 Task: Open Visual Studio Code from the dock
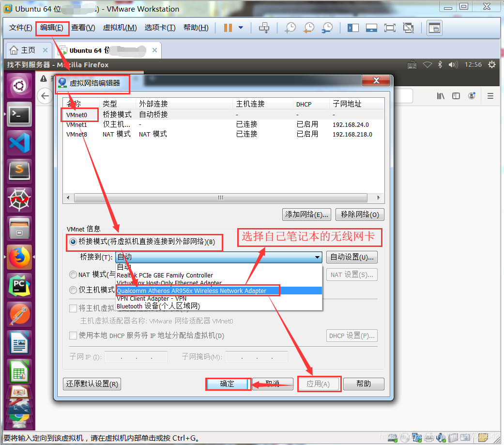coord(19,143)
